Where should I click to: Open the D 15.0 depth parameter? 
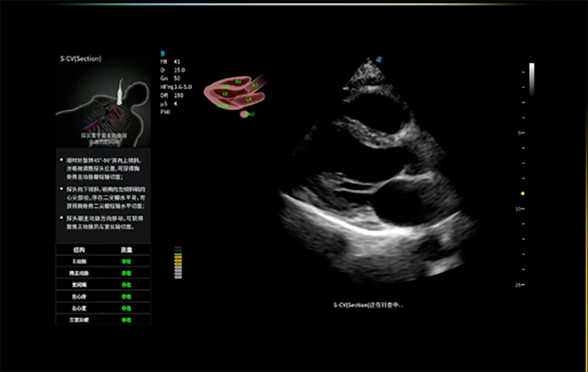click(x=172, y=69)
